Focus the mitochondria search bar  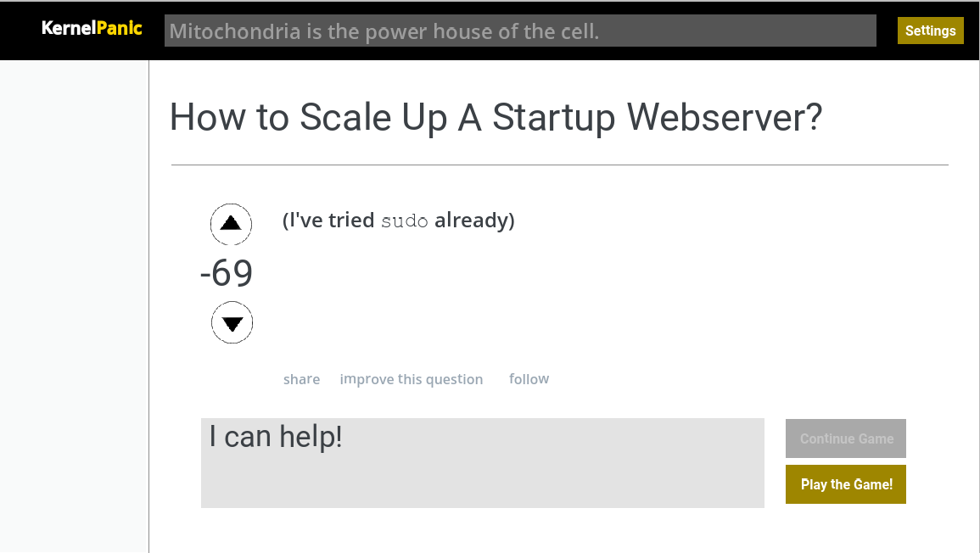521,31
